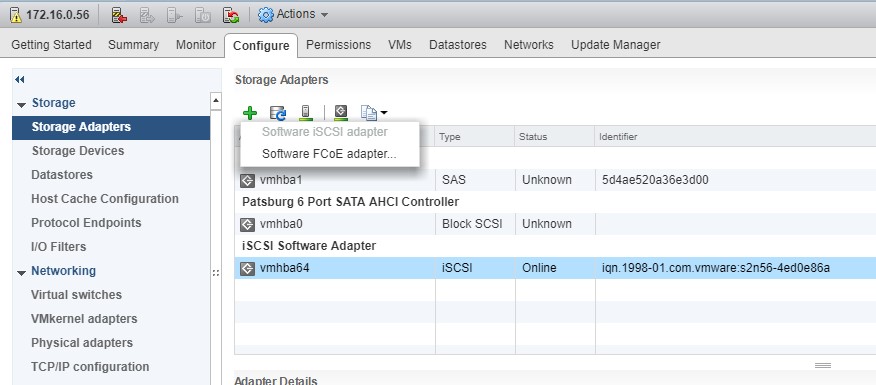
Task: Click identifier 5d4ae520a36e3d00
Action: click(655, 180)
